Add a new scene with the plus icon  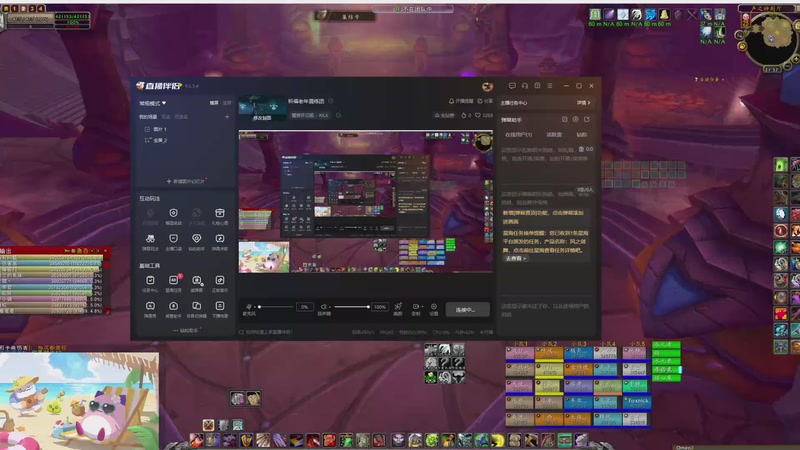(227, 117)
